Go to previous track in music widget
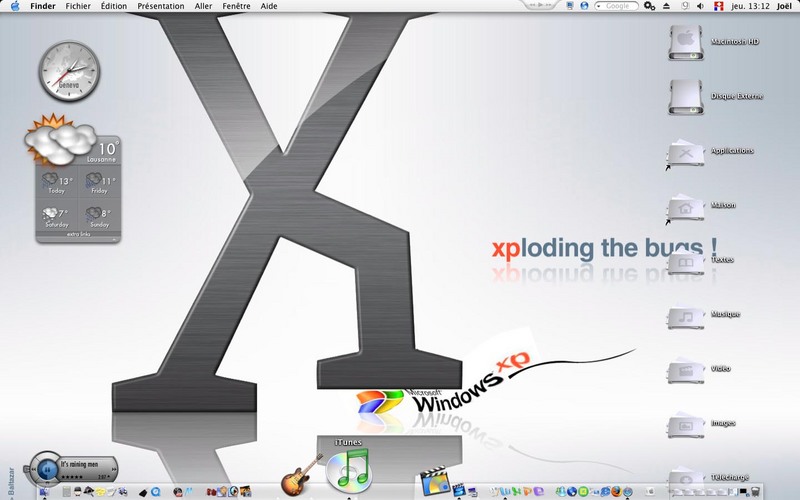800x500 pixels. coord(33,469)
